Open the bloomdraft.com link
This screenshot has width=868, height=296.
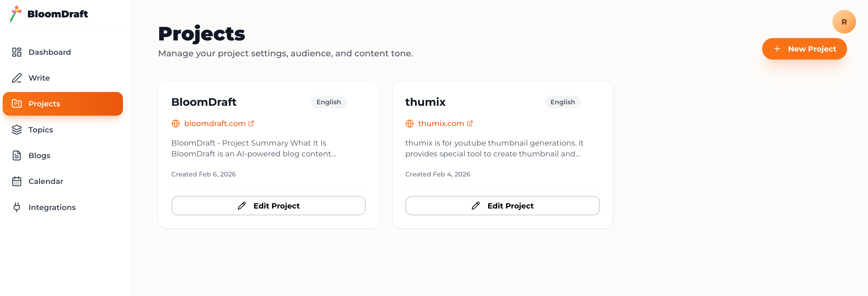[215, 123]
